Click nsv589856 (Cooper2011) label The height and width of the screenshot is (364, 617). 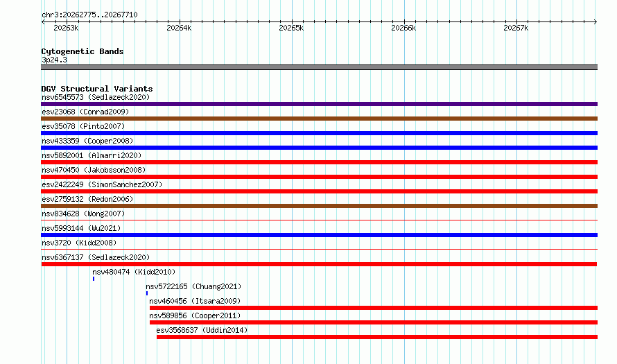click(195, 315)
